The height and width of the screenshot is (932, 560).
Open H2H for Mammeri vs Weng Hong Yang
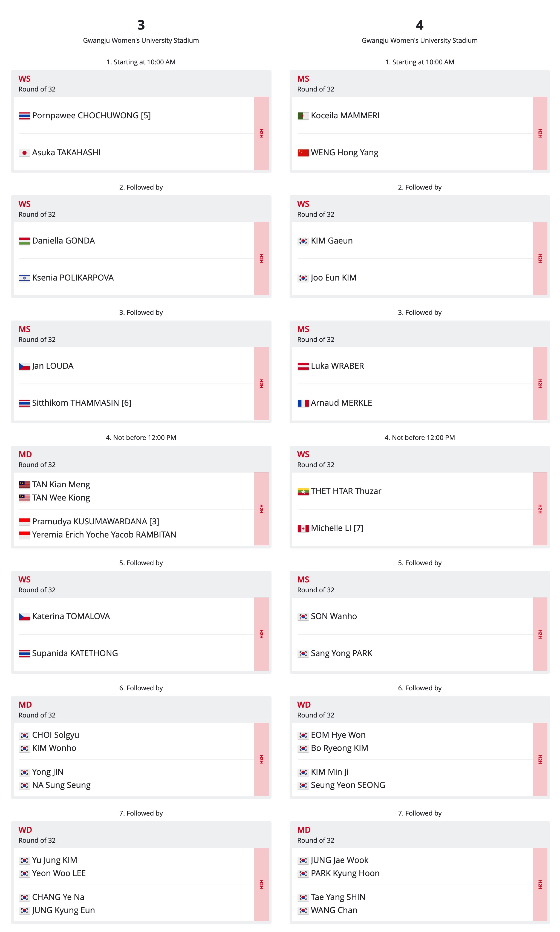(x=540, y=133)
